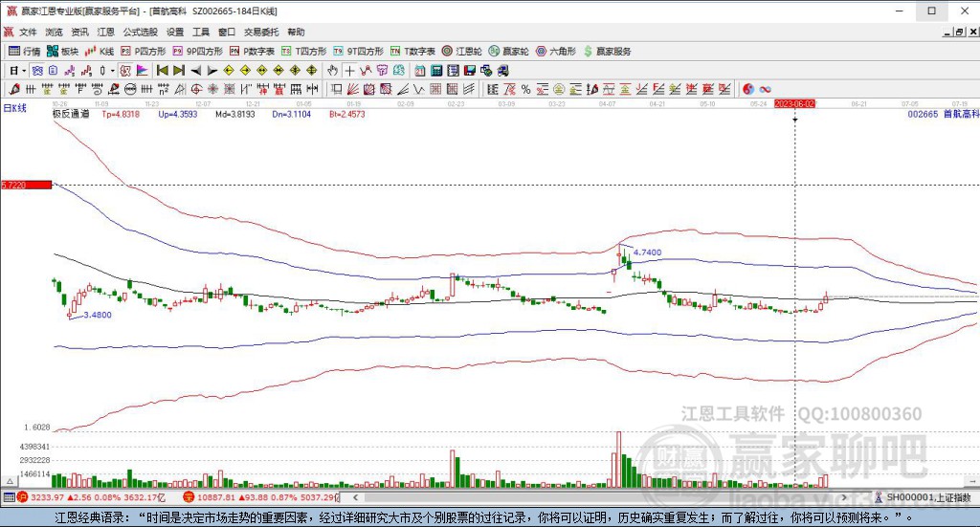
Task: Click the yellow diamond left-arrow icon
Action: [x=229, y=71]
